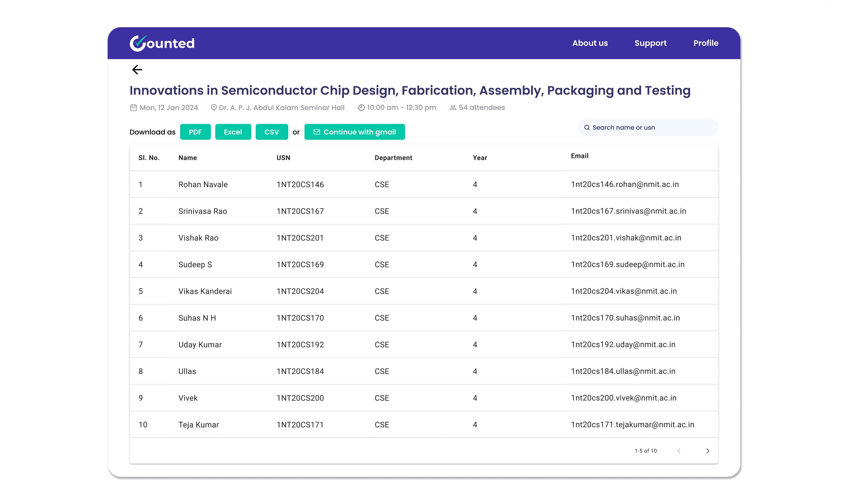Click the location pin icon

pyautogui.click(x=214, y=108)
